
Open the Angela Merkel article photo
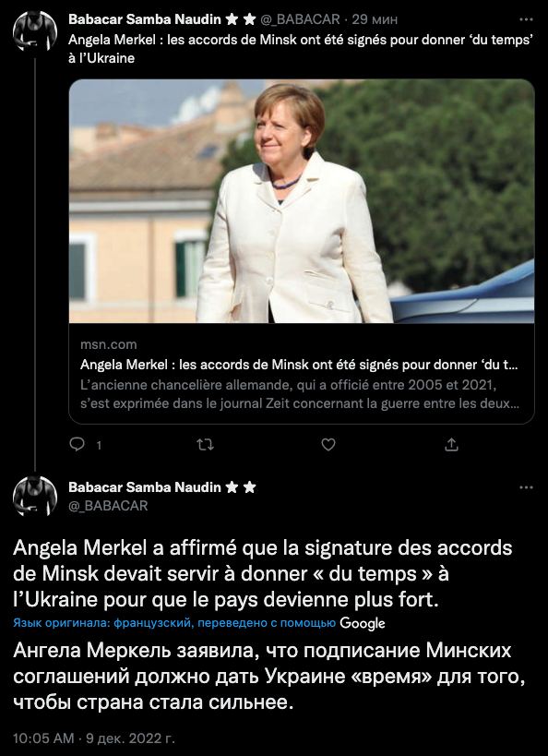[302, 201]
